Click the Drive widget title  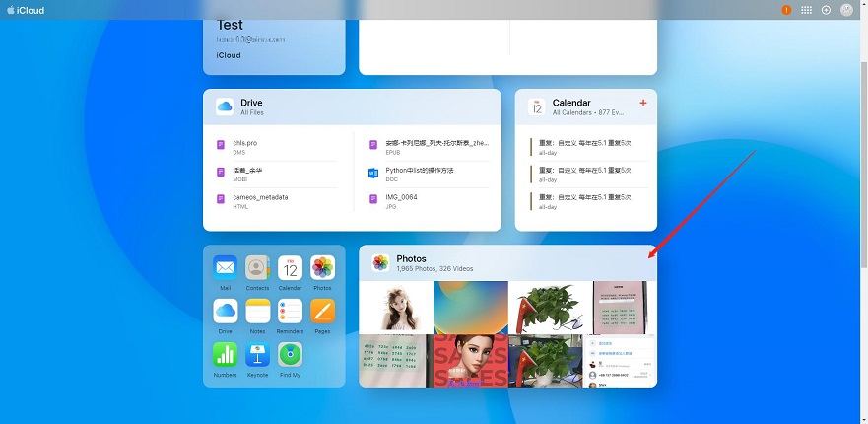pos(251,103)
